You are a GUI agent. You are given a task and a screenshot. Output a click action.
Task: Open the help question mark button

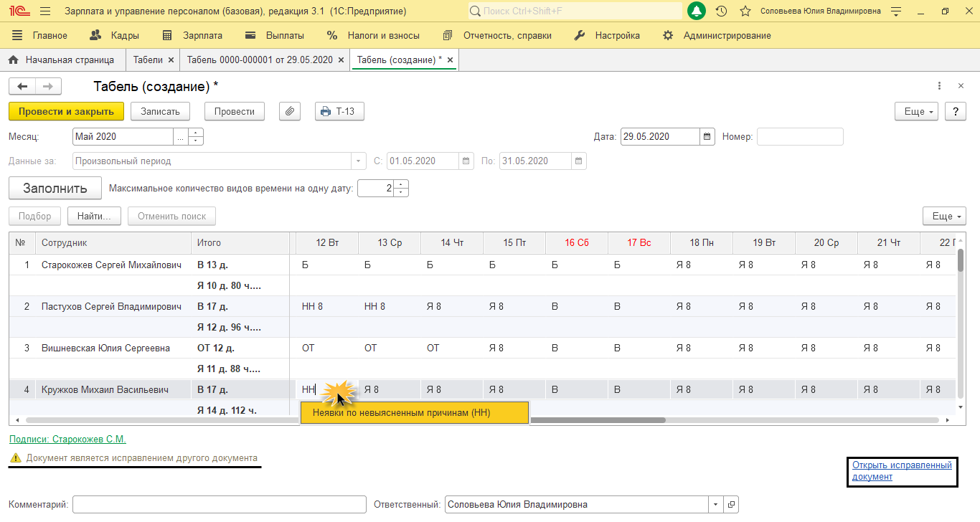pyautogui.click(x=955, y=112)
